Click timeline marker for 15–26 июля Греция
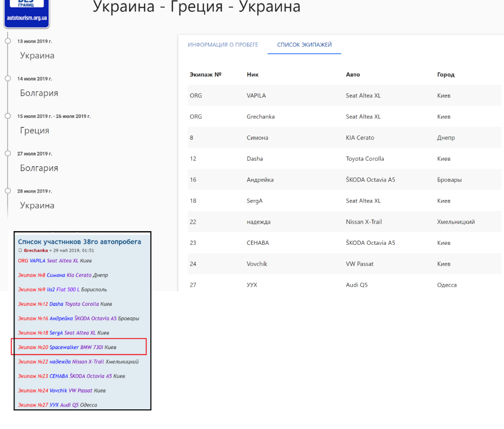This screenshot has width=504, height=429. (8, 116)
